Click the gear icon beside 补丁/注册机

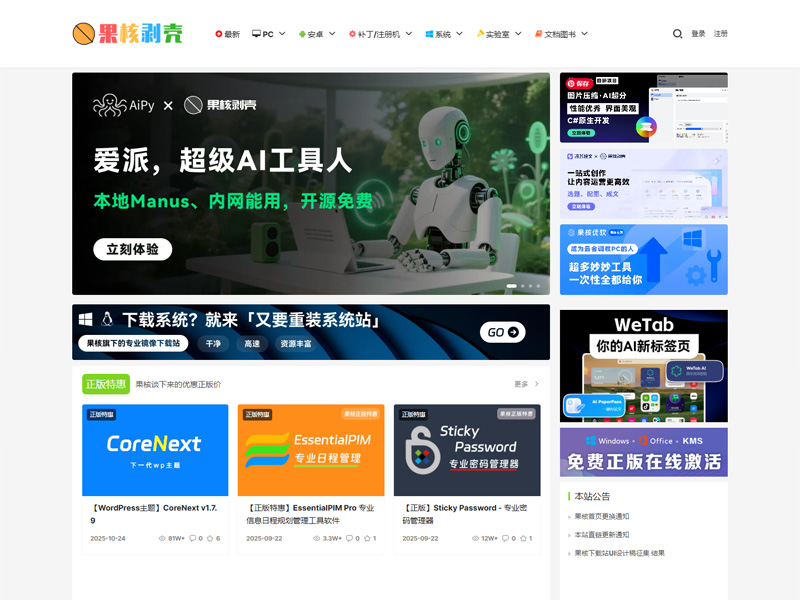[351, 33]
